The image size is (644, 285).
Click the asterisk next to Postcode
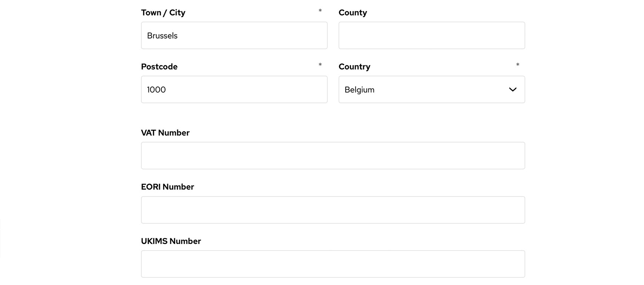pyautogui.click(x=320, y=65)
